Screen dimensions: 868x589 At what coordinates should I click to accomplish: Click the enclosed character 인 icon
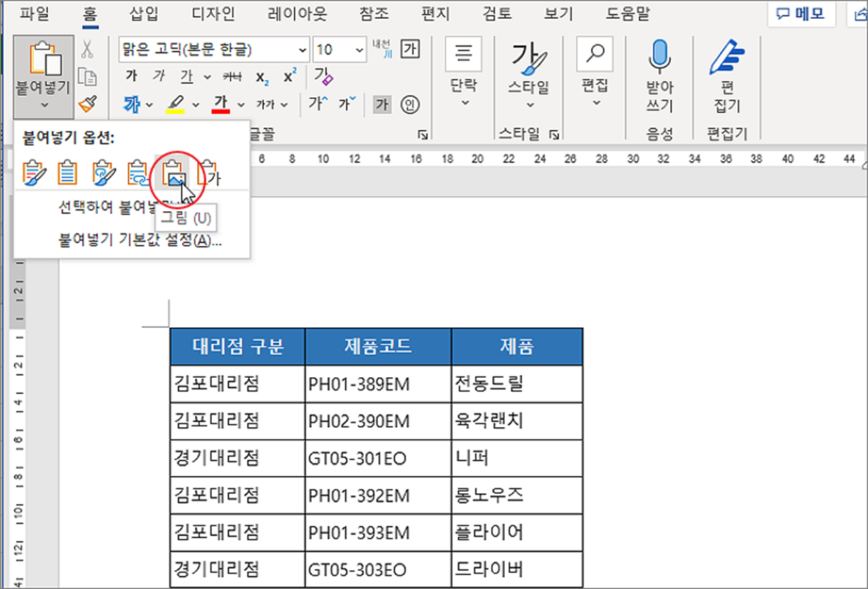411,104
